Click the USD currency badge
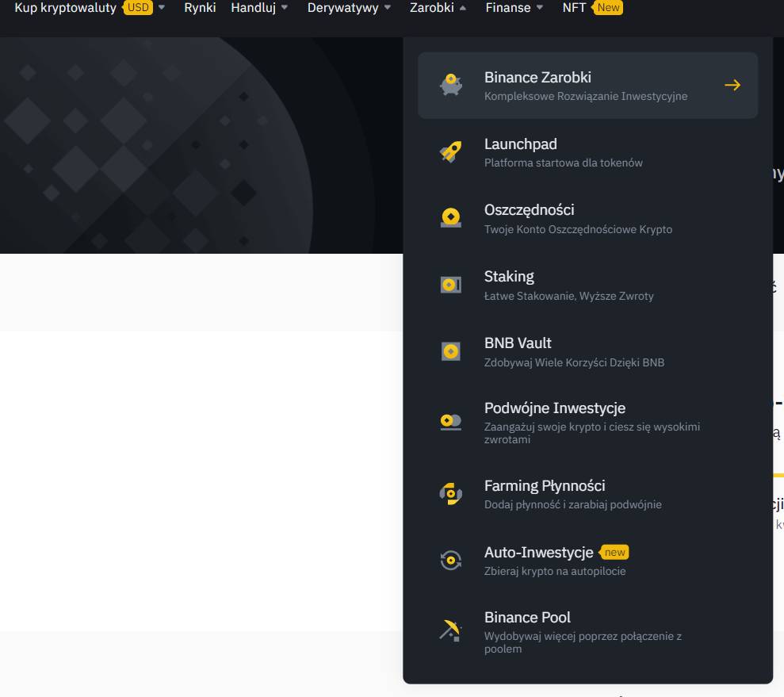Screen dimensions: 784x697 139,8
